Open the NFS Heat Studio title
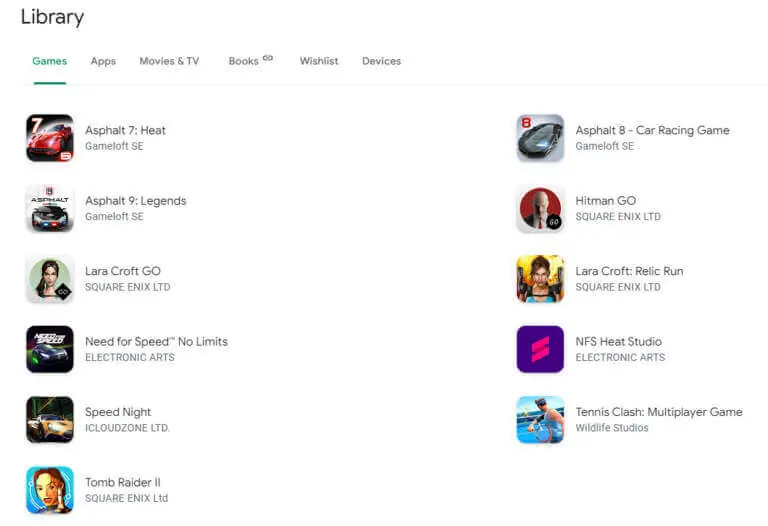Image resolution: width=768 pixels, height=526 pixels. 619,341
